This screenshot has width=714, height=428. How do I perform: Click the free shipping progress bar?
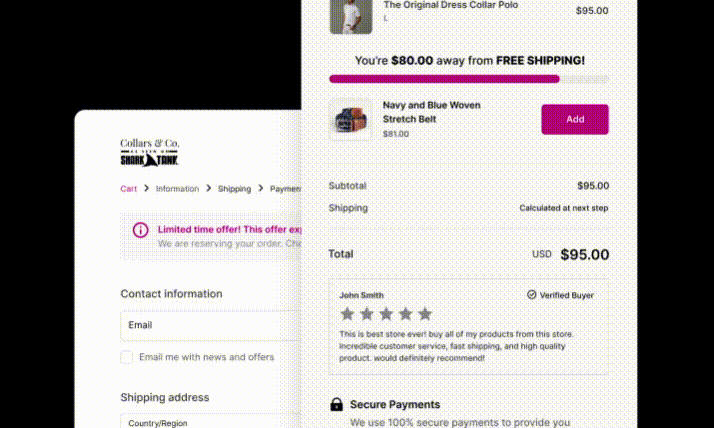pyautogui.click(x=469, y=79)
